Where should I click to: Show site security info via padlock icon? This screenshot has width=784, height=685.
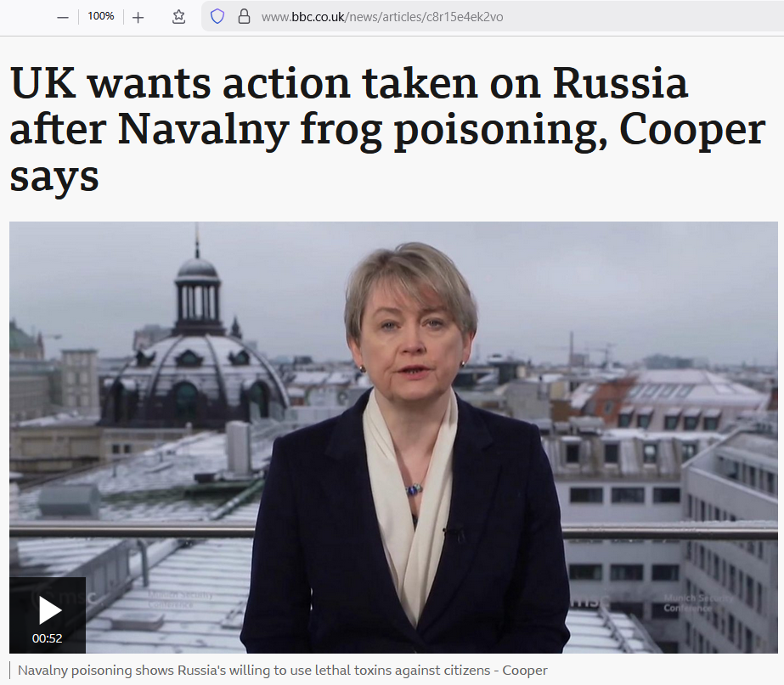pyautogui.click(x=244, y=17)
